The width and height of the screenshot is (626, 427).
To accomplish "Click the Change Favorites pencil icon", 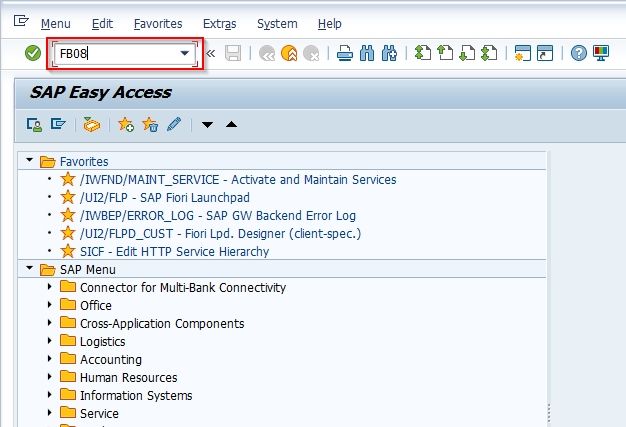I will [x=174, y=125].
